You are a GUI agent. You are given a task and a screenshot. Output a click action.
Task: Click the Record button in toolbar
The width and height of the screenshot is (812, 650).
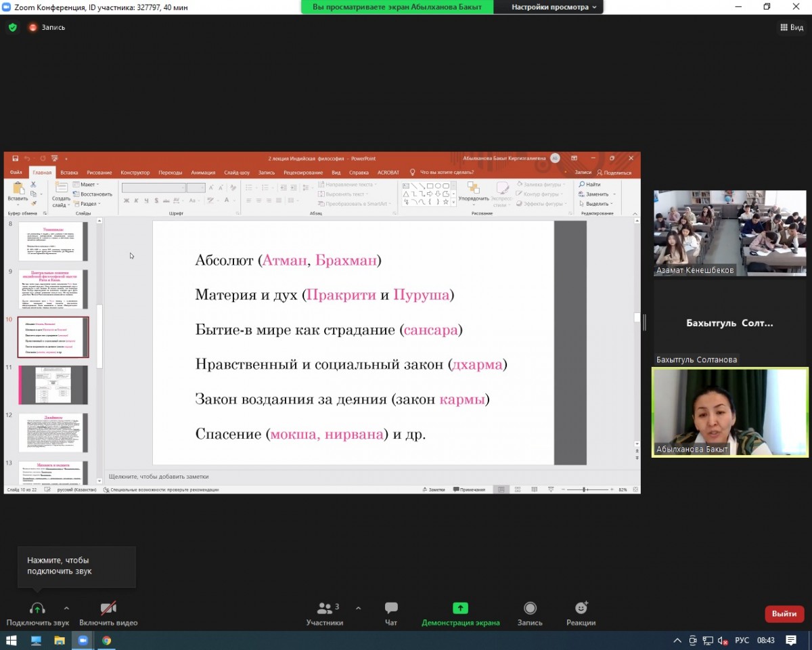tap(530, 609)
